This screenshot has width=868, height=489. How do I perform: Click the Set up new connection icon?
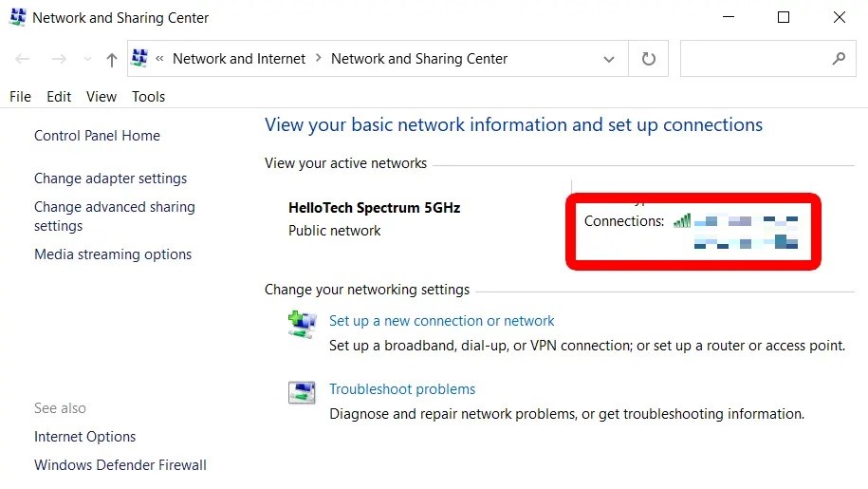(302, 323)
